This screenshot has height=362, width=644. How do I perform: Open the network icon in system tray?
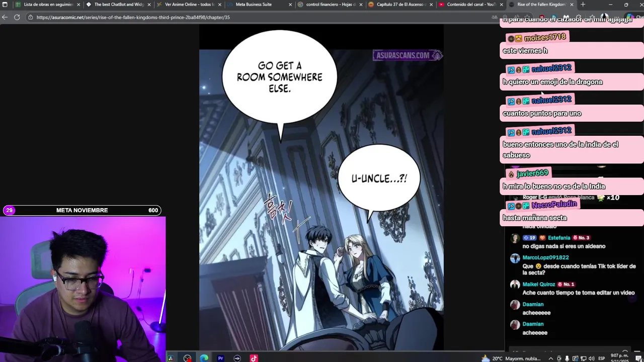[x=584, y=358]
